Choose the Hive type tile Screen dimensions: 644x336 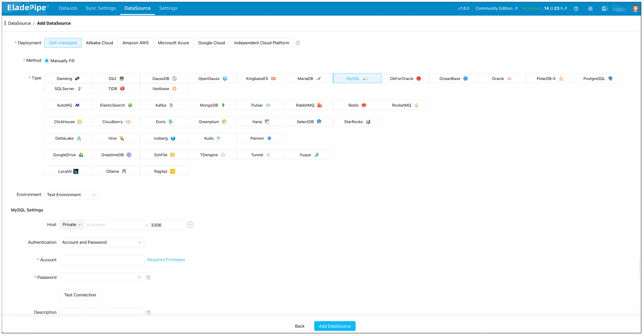pyautogui.click(x=116, y=138)
